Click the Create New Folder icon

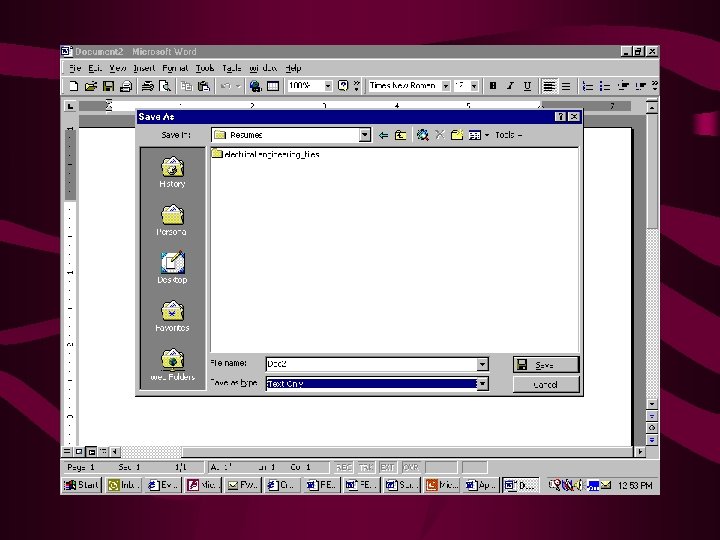457,135
